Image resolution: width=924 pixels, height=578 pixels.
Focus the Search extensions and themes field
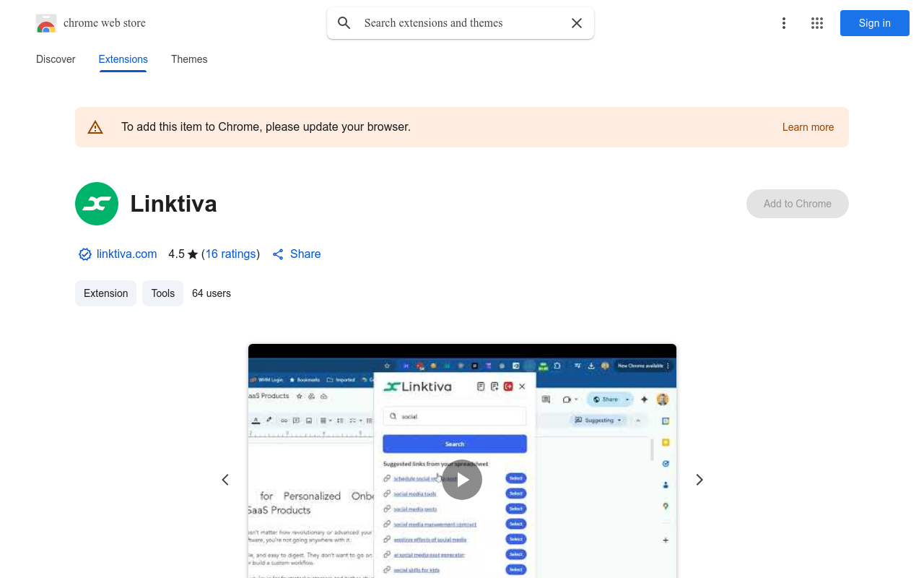461,23
